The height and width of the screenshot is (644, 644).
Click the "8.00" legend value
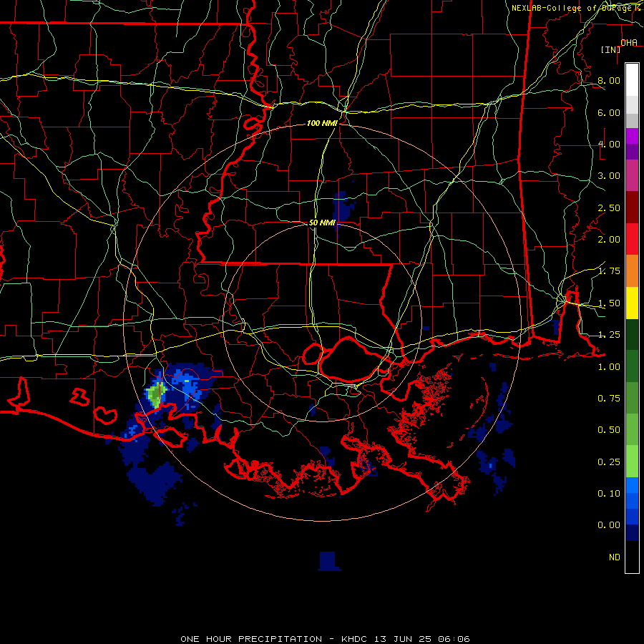point(609,80)
